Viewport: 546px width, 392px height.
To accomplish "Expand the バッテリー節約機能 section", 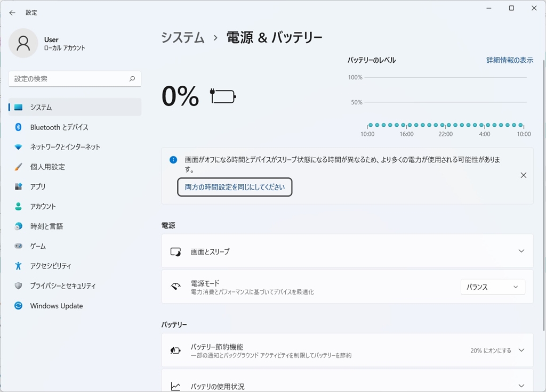I will [521, 350].
